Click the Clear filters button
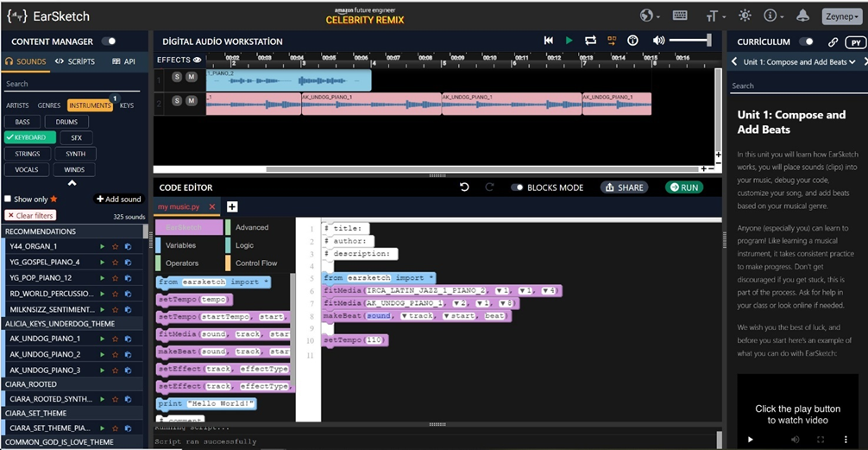868x450 pixels. point(30,216)
